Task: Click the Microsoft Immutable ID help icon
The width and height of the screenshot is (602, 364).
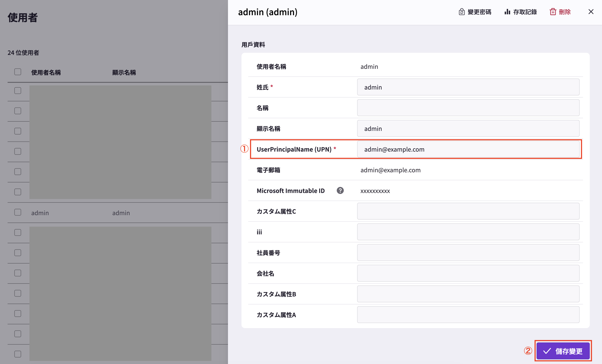Action: (x=340, y=190)
